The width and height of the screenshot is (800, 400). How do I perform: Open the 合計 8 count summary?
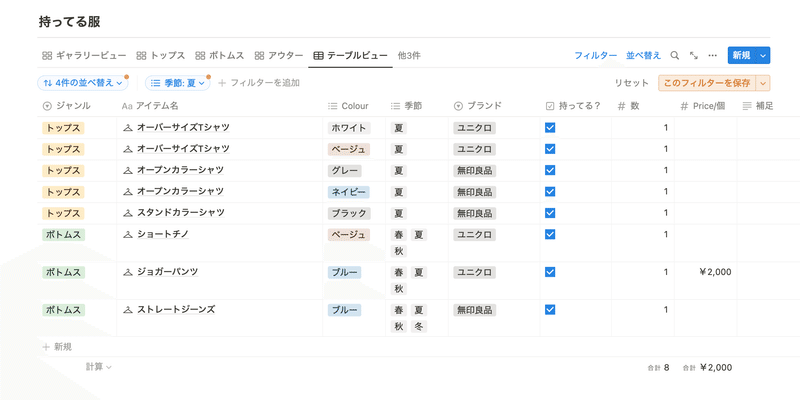point(659,367)
